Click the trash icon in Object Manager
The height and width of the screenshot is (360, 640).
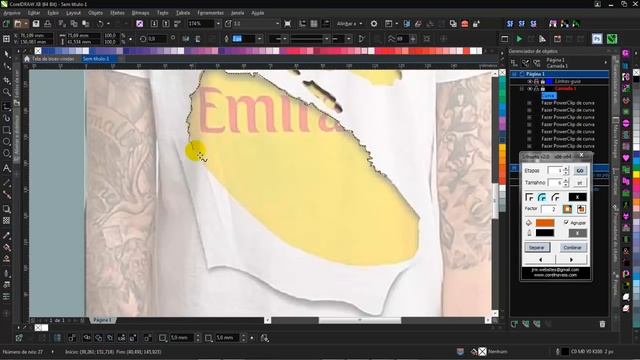(x=602, y=324)
